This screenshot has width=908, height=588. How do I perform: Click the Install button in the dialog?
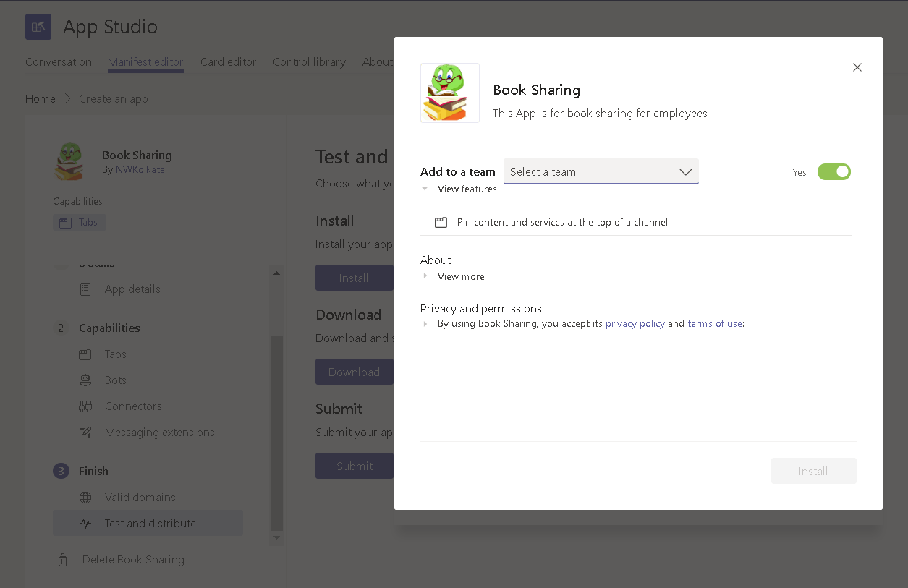click(x=813, y=471)
